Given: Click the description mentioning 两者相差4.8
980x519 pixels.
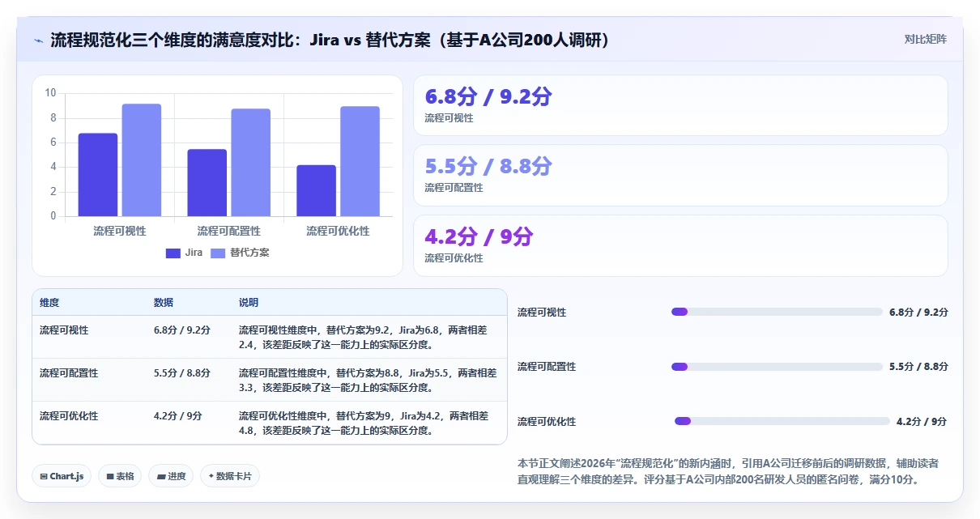Looking at the screenshot, I should (x=364, y=423).
